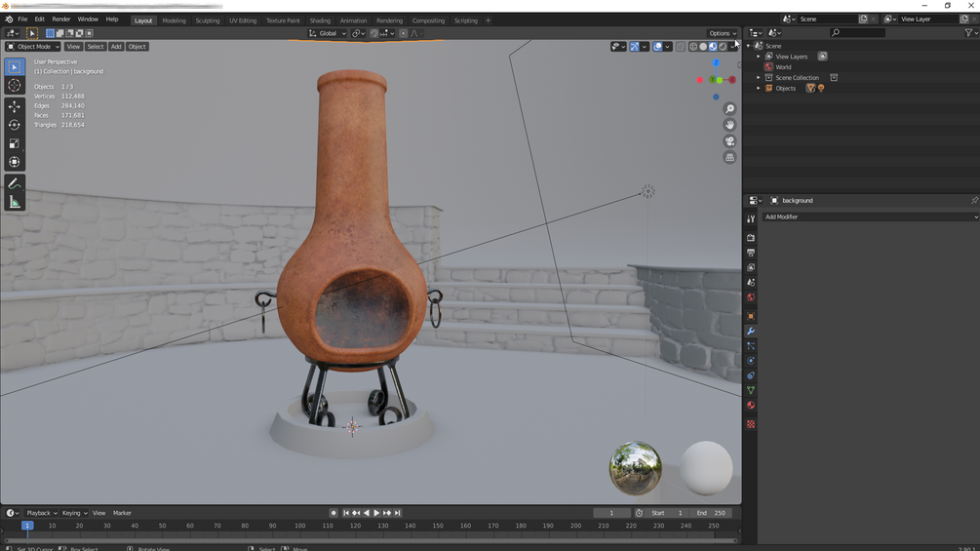Open the Object properties tab
Viewport: 980px width, 551px height.
click(751, 316)
